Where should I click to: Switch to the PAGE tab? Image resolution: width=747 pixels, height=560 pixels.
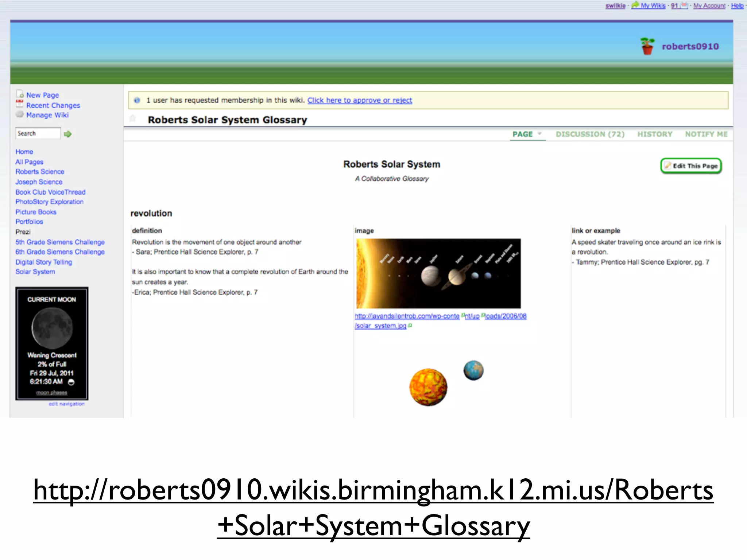[x=523, y=134]
